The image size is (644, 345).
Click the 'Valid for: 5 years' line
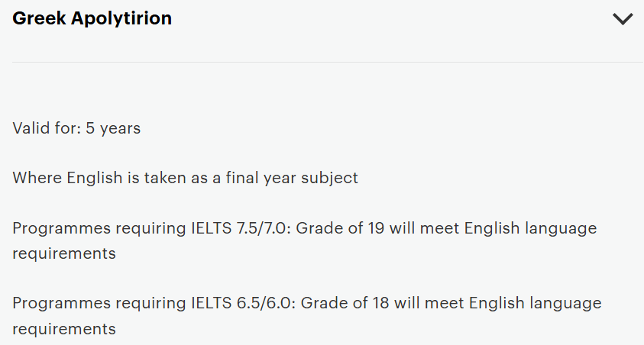[x=76, y=128]
